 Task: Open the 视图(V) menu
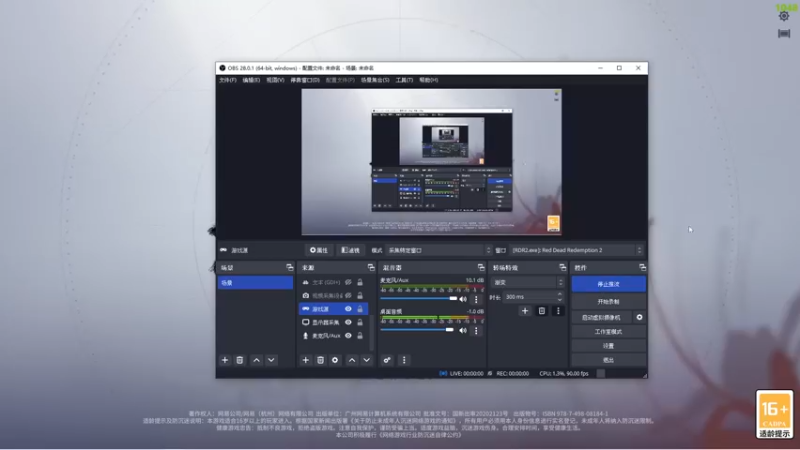[x=275, y=80]
